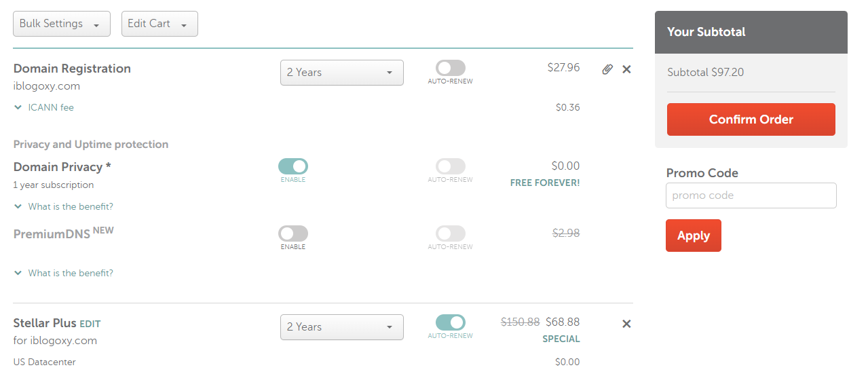Click the Stellar Plus EDIT link
868x374 pixels.
point(90,324)
